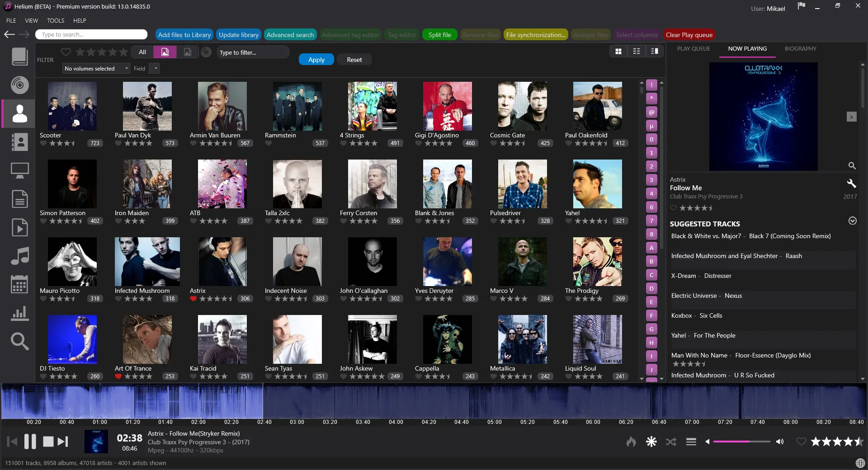Click the flag icon near user name

(x=802, y=6)
